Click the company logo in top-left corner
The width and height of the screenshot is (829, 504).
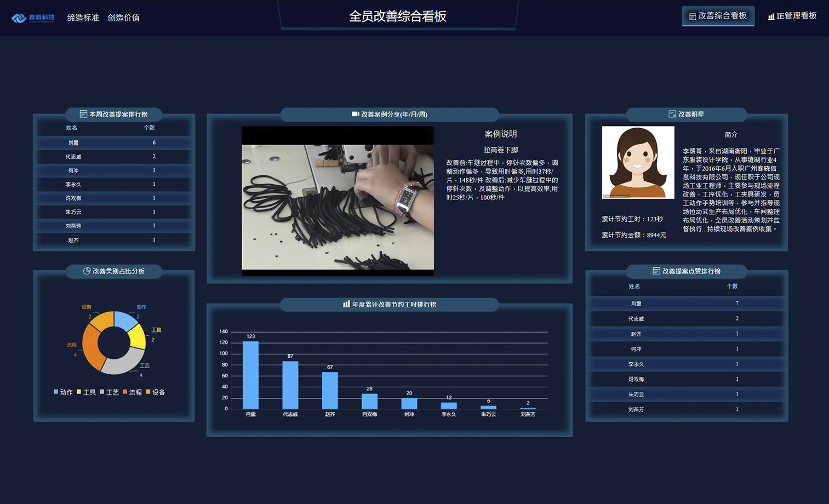pos(32,18)
